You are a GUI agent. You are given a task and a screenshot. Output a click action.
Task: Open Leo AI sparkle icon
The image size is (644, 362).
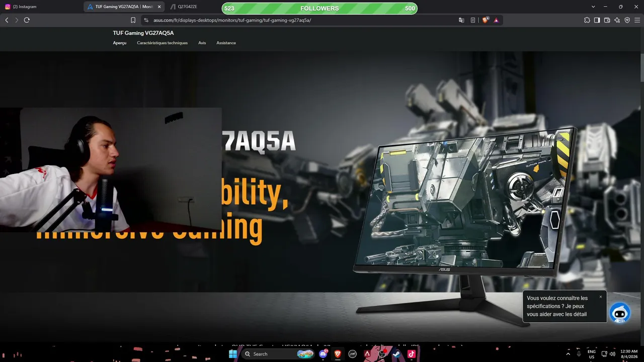pos(617,20)
